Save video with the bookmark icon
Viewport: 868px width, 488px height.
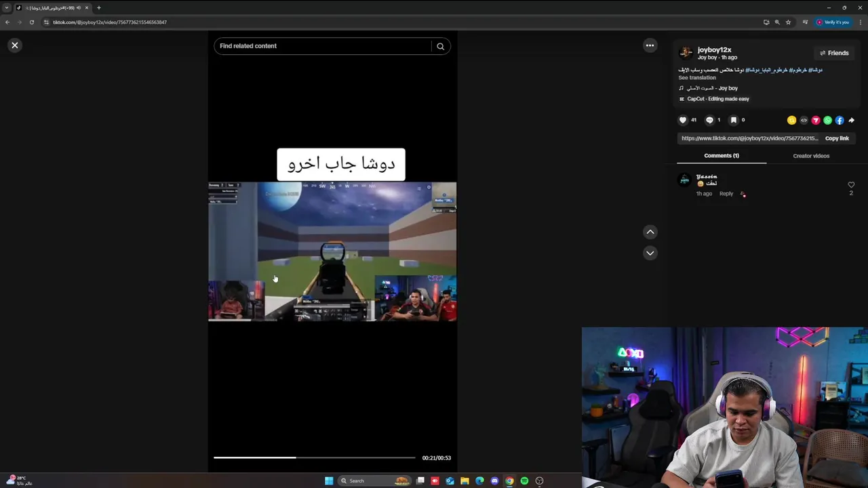click(x=733, y=120)
